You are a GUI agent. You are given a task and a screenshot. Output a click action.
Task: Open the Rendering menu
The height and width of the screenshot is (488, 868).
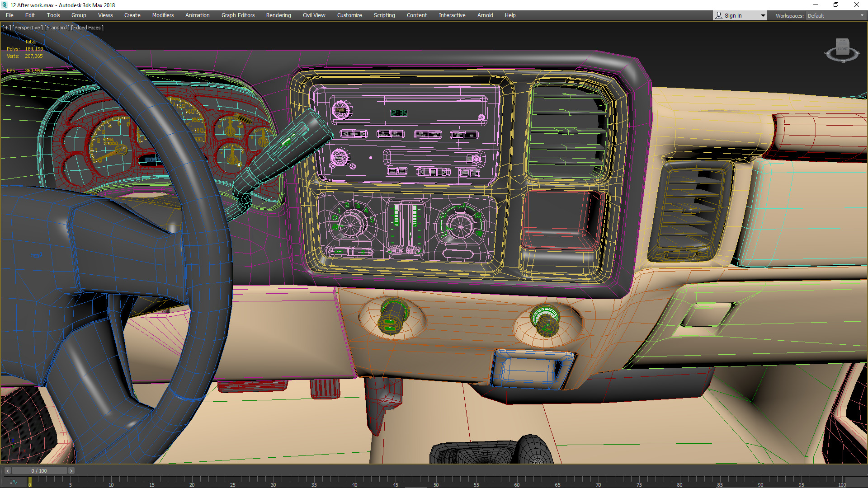coord(278,15)
